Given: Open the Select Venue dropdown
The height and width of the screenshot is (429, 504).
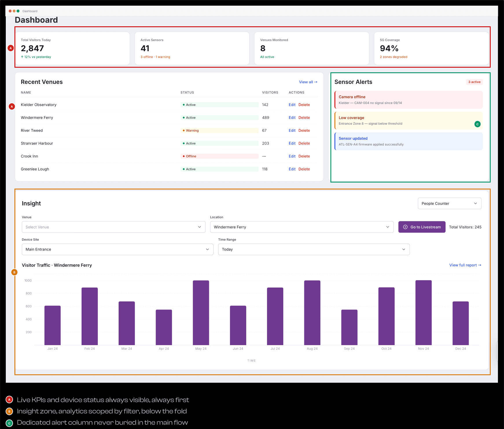Looking at the screenshot, I should click(x=114, y=227).
